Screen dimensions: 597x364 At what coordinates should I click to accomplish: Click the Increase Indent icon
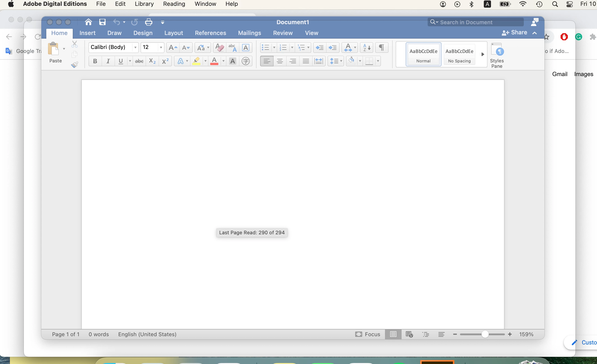pyautogui.click(x=333, y=47)
